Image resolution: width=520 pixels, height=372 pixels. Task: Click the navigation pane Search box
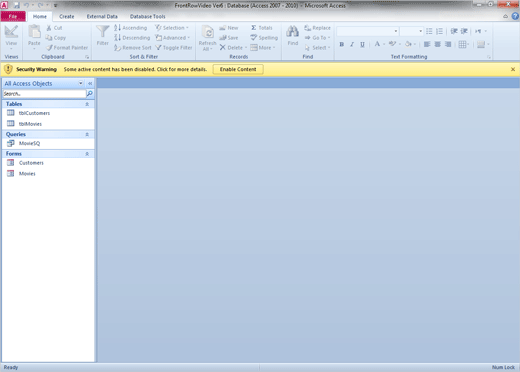(x=44, y=94)
